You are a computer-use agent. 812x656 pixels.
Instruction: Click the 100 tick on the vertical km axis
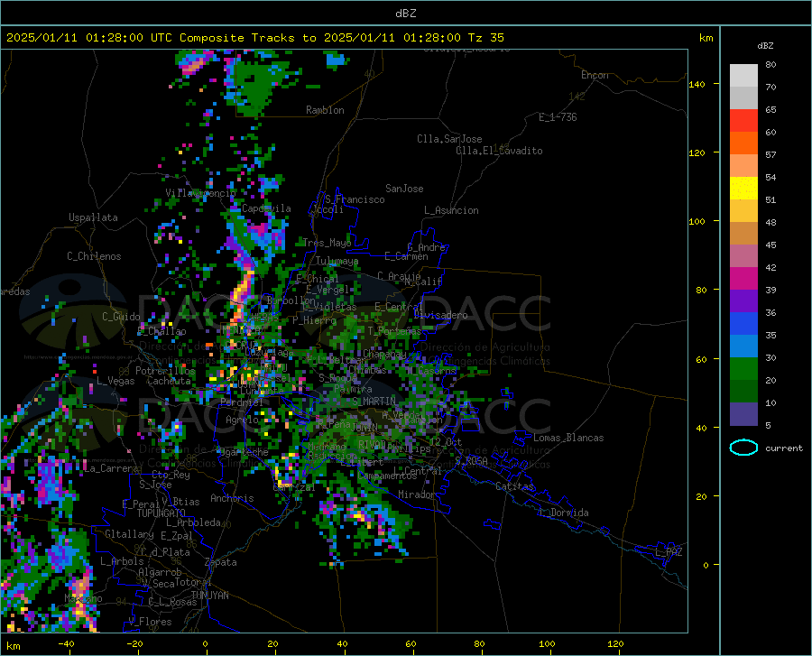pyautogui.click(x=697, y=221)
